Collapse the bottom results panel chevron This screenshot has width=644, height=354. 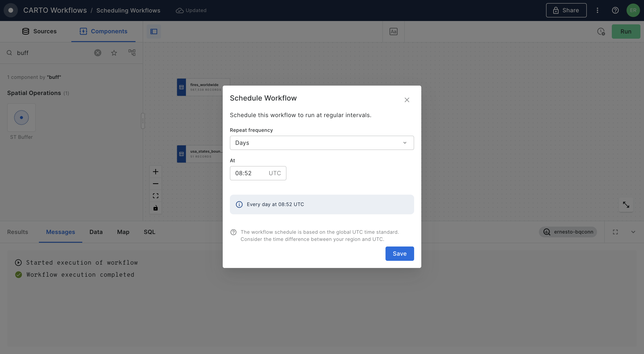pyautogui.click(x=633, y=232)
